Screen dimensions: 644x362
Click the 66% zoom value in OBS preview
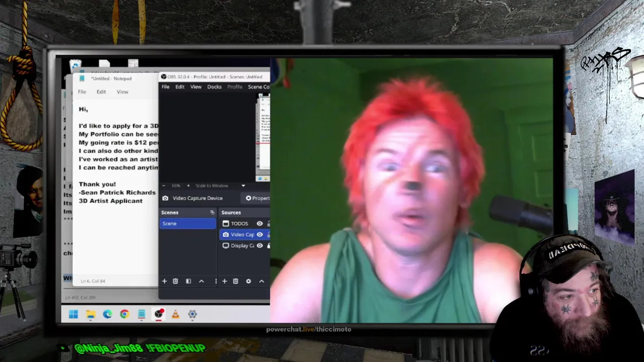click(x=176, y=186)
